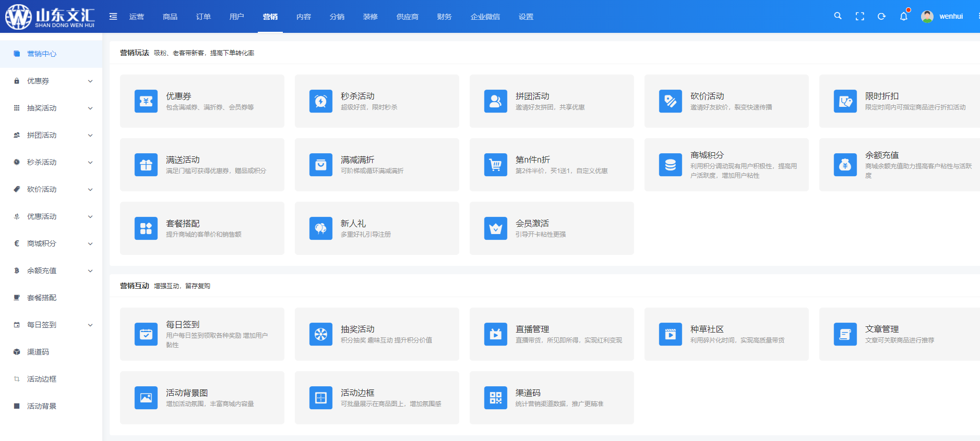The height and width of the screenshot is (441, 980).
Task: Expand 优惠券 in the sidebar
Action: click(x=51, y=81)
